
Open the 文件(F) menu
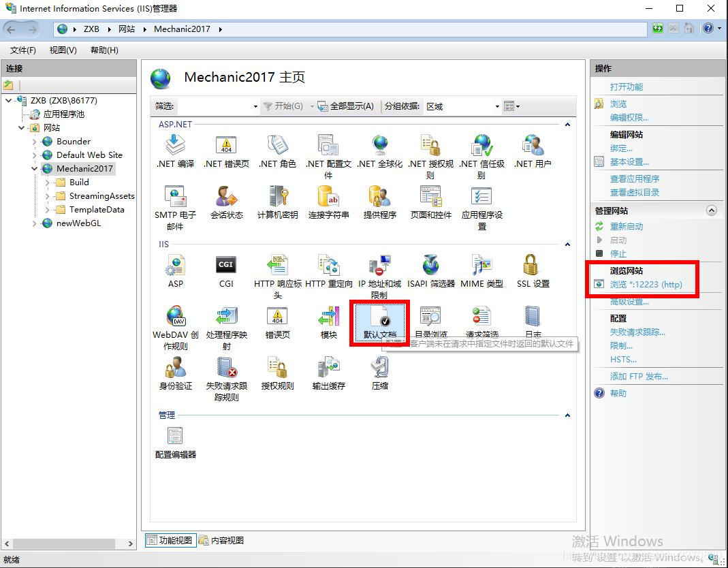point(22,50)
